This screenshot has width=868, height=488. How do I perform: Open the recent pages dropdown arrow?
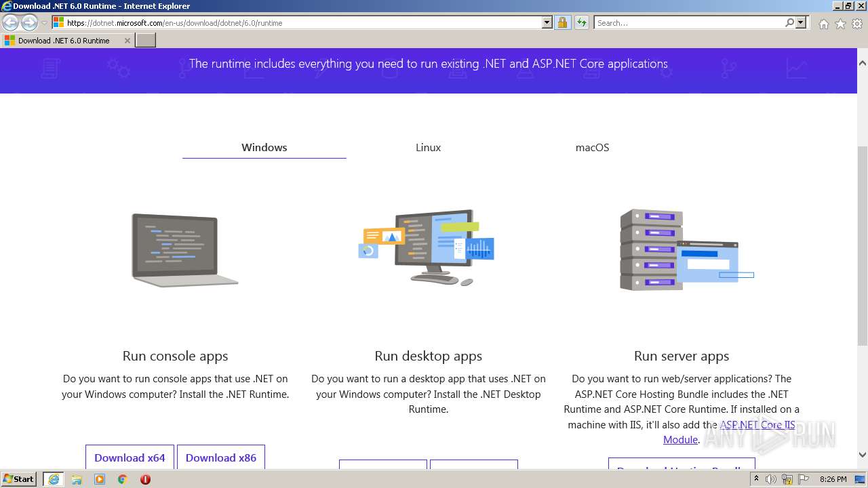pos(44,23)
